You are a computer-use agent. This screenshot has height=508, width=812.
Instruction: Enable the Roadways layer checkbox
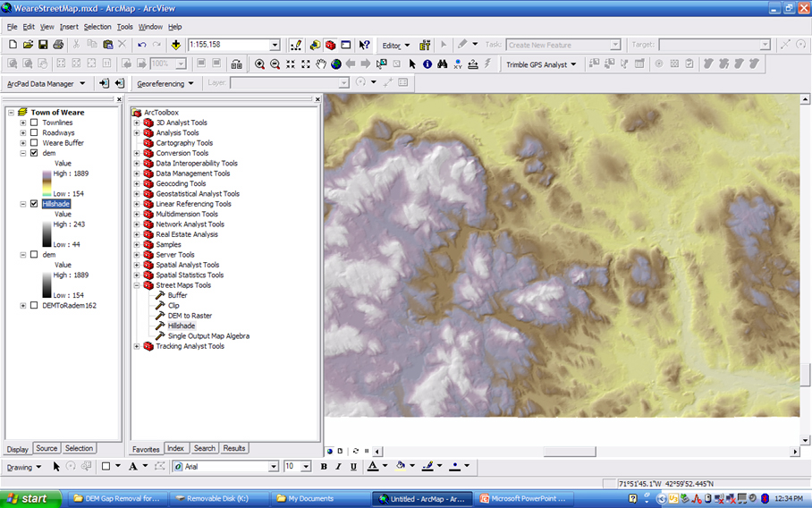pos(34,132)
